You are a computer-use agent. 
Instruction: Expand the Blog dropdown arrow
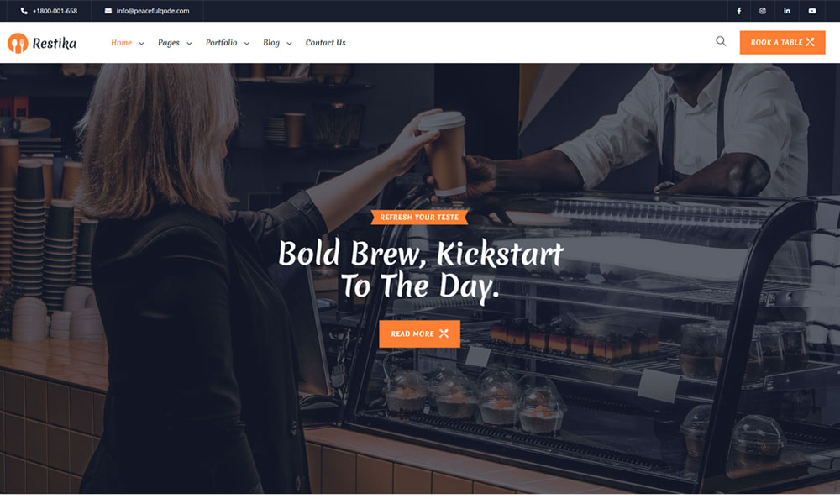(289, 44)
